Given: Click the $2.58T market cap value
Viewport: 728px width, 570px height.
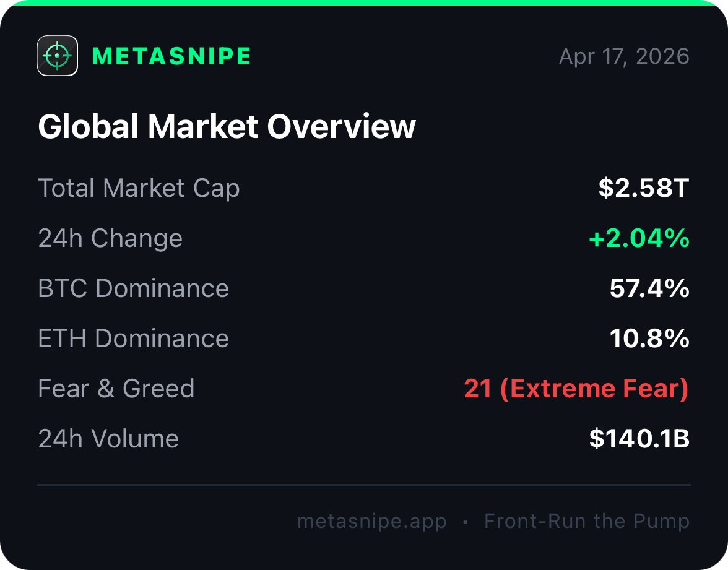Looking at the screenshot, I should click(x=644, y=188).
